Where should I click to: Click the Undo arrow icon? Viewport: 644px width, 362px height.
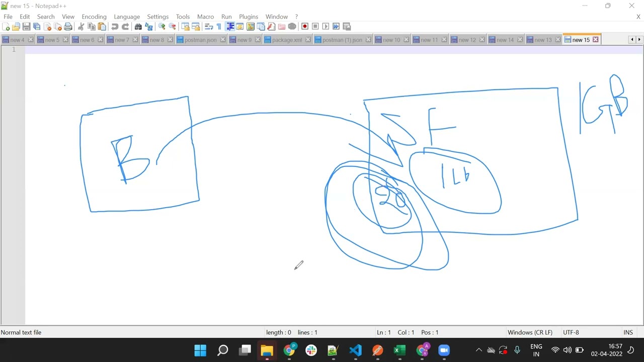115,27
